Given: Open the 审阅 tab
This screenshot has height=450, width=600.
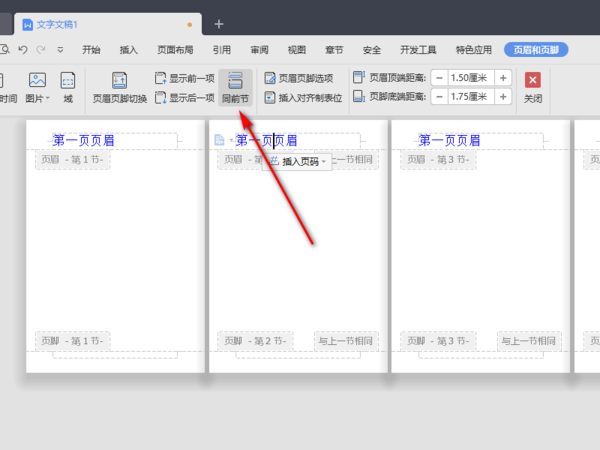Looking at the screenshot, I should (x=259, y=50).
